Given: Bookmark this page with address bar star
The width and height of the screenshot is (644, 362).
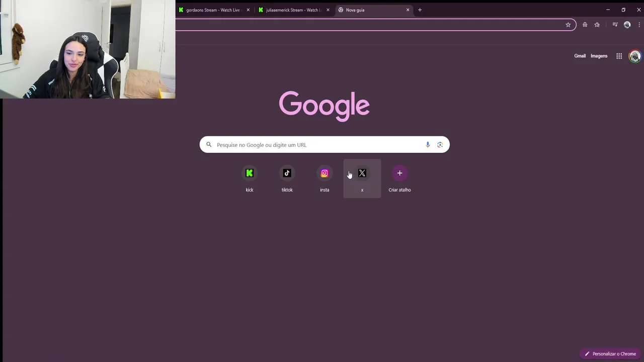Looking at the screenshot, I should 568,25.
